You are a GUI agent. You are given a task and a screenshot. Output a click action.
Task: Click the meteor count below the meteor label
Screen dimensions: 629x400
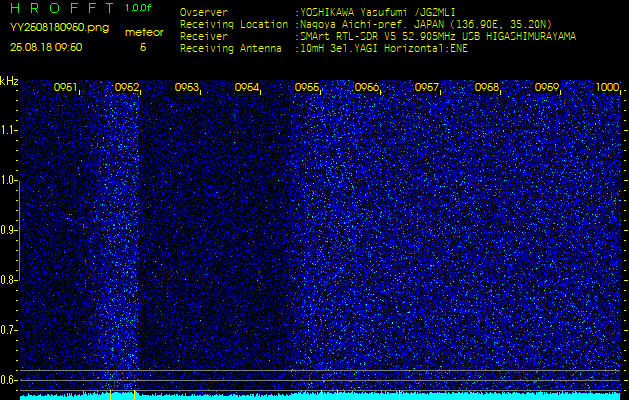tap(143, 47)
